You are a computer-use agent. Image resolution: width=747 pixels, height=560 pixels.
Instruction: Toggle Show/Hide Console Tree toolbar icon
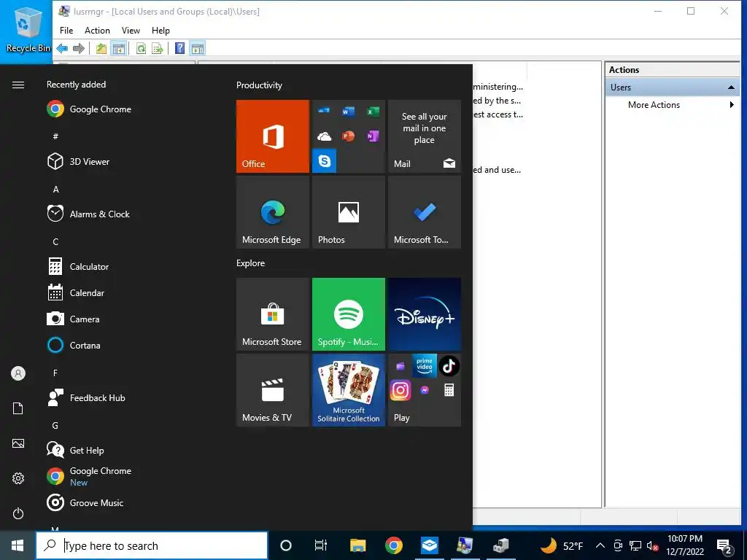(x=119, y=48)
